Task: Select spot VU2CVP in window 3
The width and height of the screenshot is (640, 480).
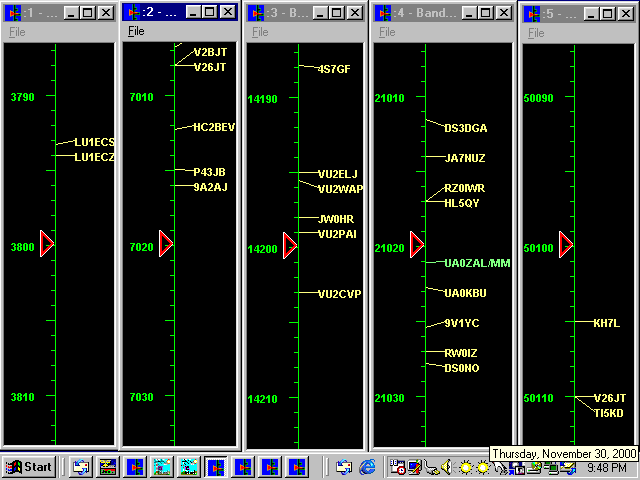Action: tap(340, 294)
